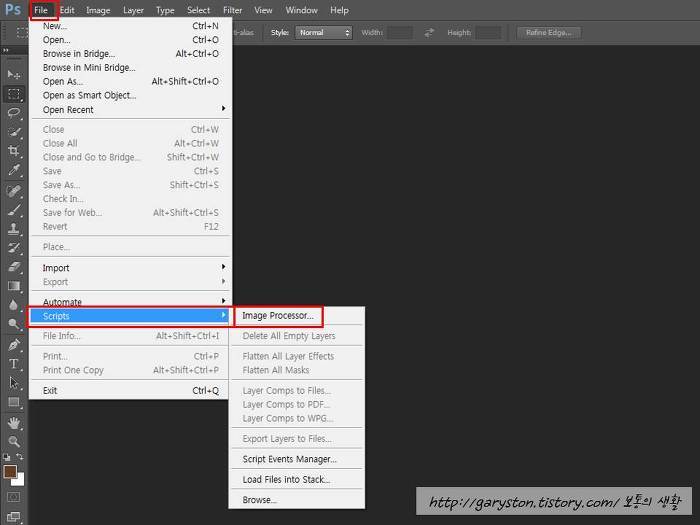Screen dimensions: 700x525
Task: Select the Move tool
Action: point(14,75)
